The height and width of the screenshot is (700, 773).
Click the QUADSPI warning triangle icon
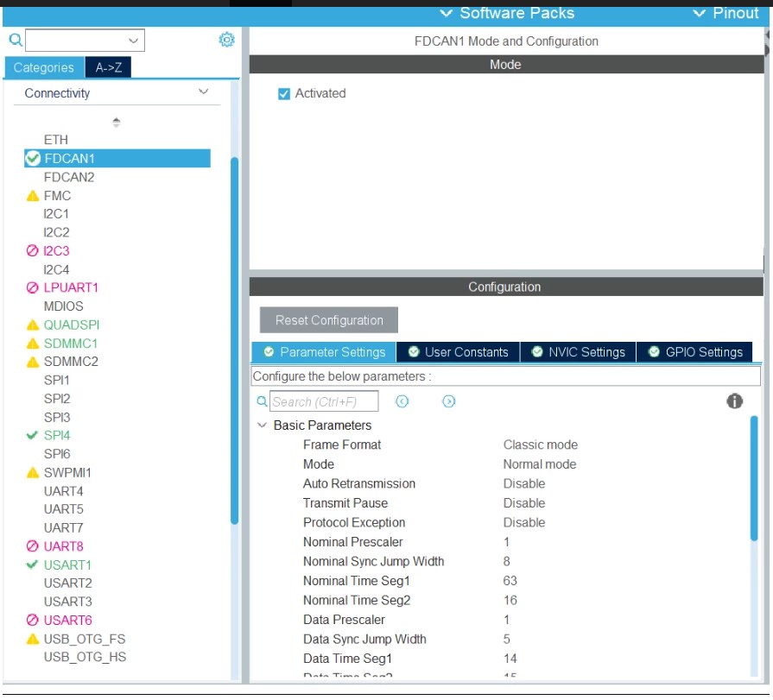(x=33, y=325)
